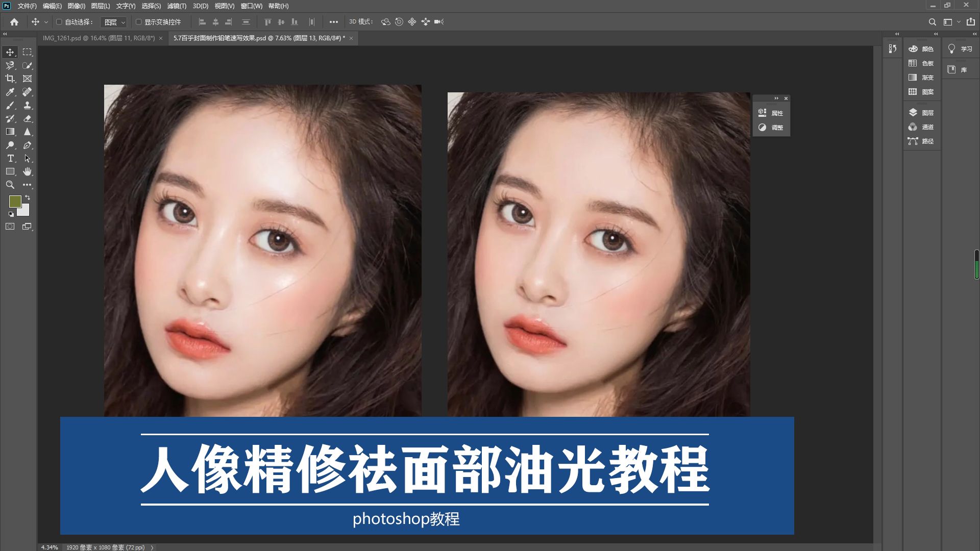Select the Crop tool

[10, 79]
